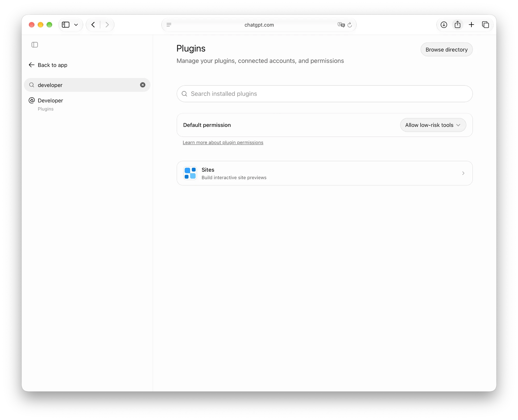Open the reader view icon in address bar
518x420 pixels.
tap(169, 25)
